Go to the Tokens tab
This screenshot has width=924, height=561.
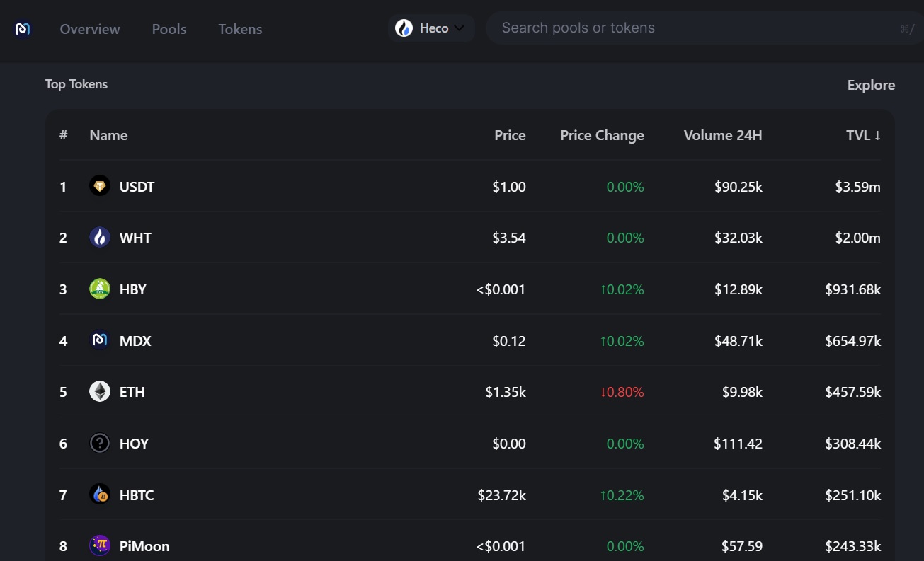tap(240, 29)
